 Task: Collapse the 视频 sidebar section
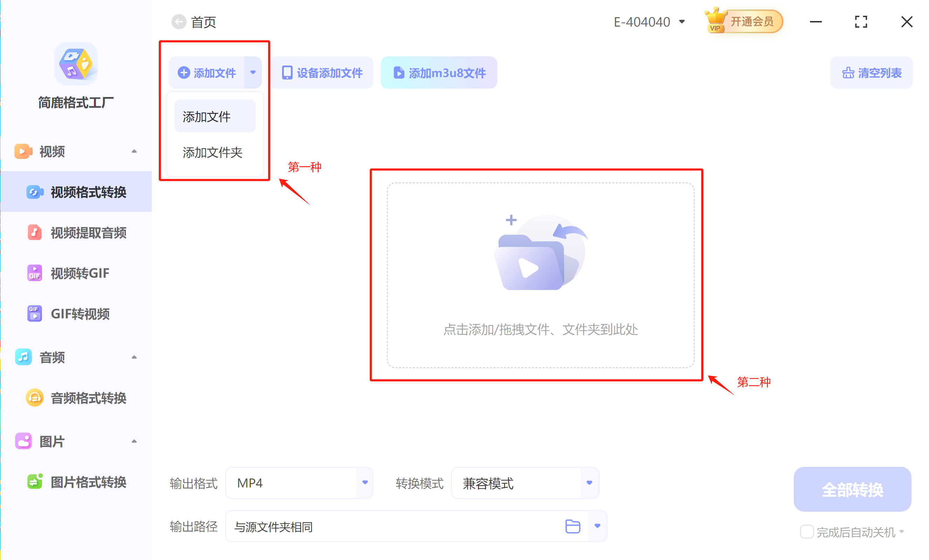[134, 152]
